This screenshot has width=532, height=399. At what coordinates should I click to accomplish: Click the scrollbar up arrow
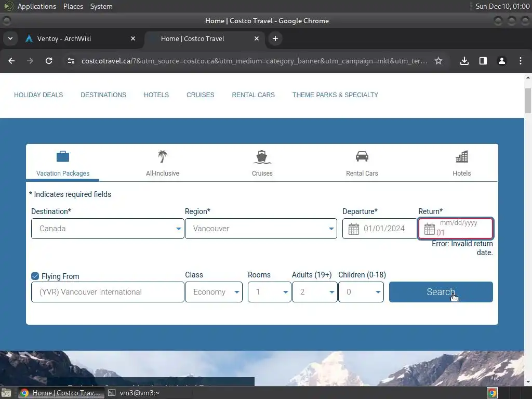[528, 78]
